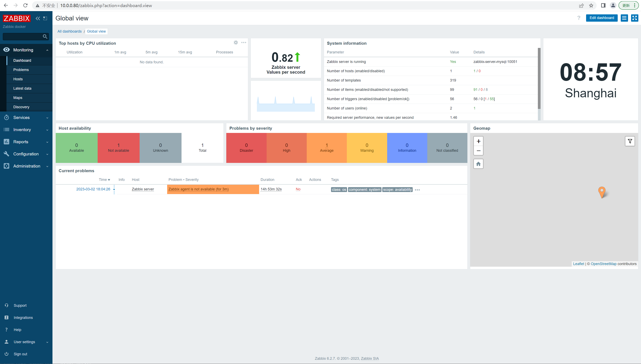641x364 pixels.
Task: Click the Configuration wrench icon
Action: pyautogui.click(x=6, y=154)
